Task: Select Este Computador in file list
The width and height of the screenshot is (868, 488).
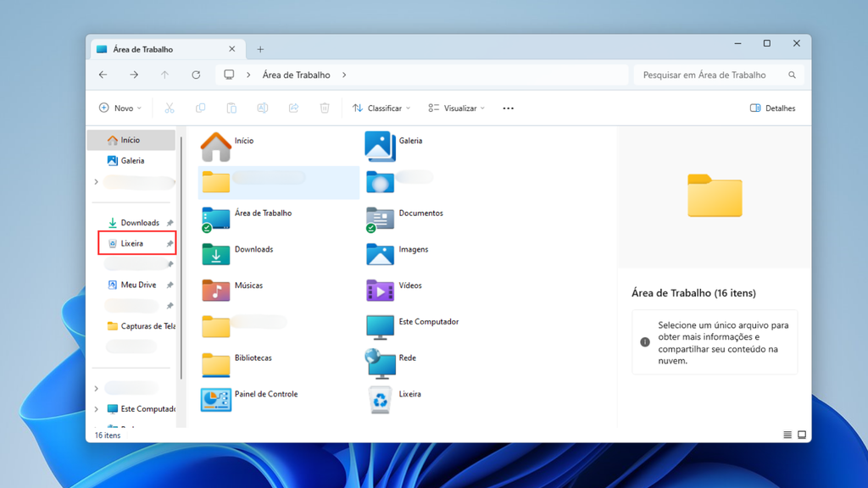Action: (x=413, y=326)
